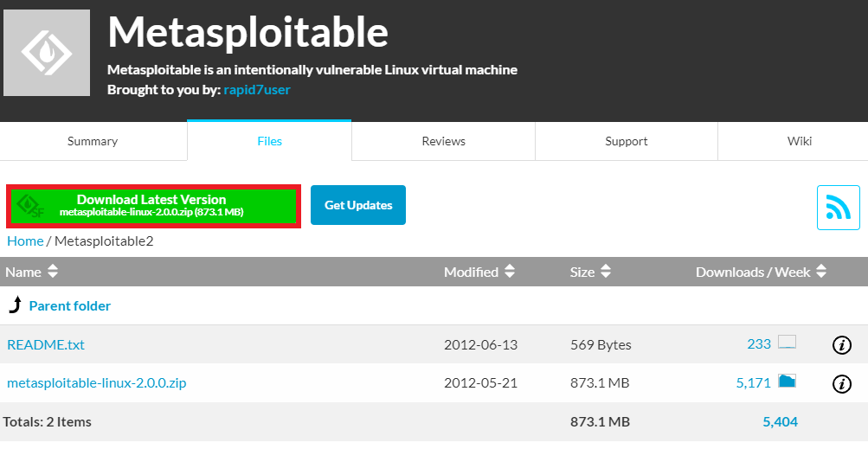Sort by Name column arrows
The height and width of the screenshot is (449, 868).
click(x=53, y=272)
